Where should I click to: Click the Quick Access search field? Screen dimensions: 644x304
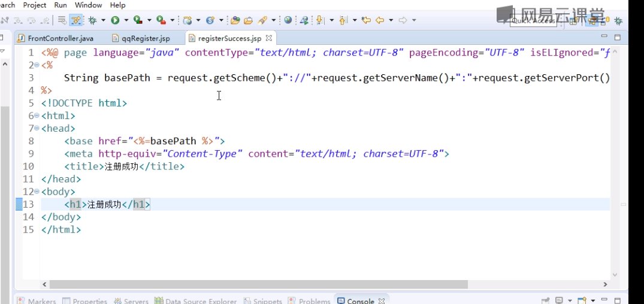[x=533, y=20]
